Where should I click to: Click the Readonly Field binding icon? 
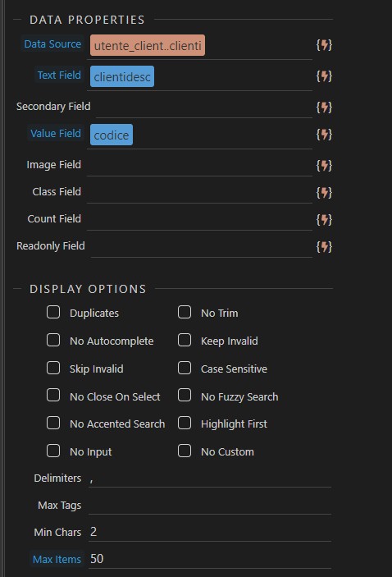[324, 246]
